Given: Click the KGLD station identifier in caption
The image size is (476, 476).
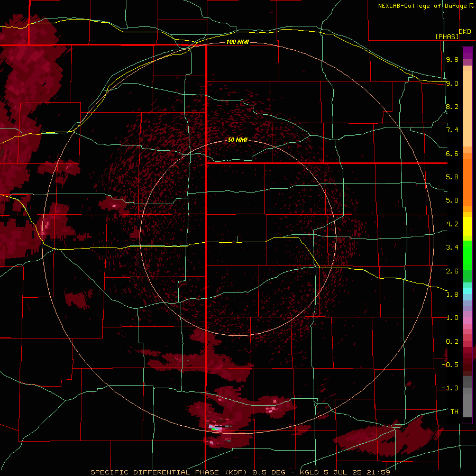Looking at the screenshot, I should click(310, 472).
